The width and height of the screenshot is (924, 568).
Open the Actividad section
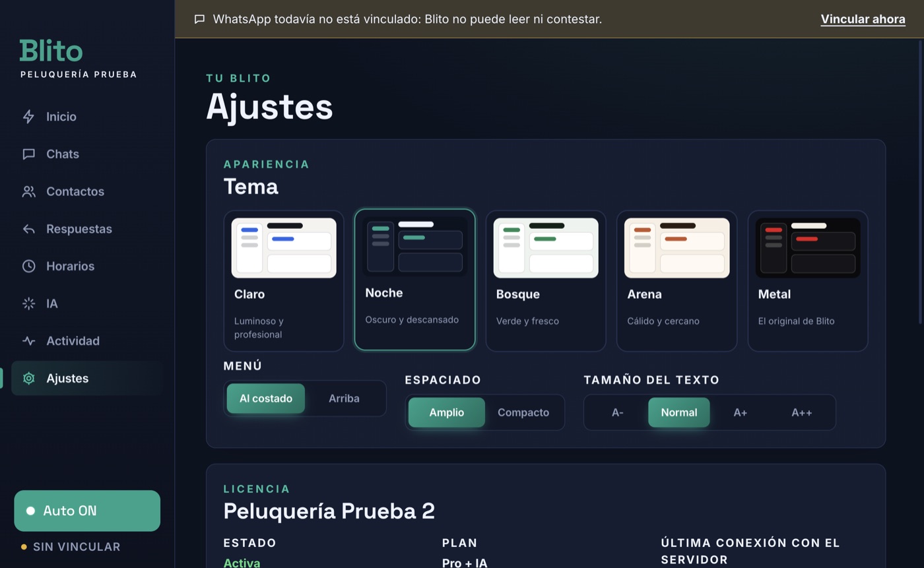87,341
